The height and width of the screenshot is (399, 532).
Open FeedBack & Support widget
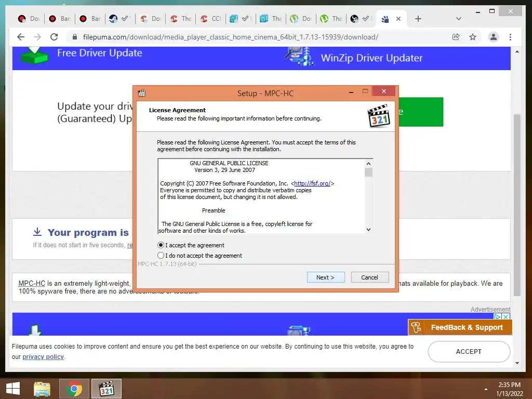point(460,327)
